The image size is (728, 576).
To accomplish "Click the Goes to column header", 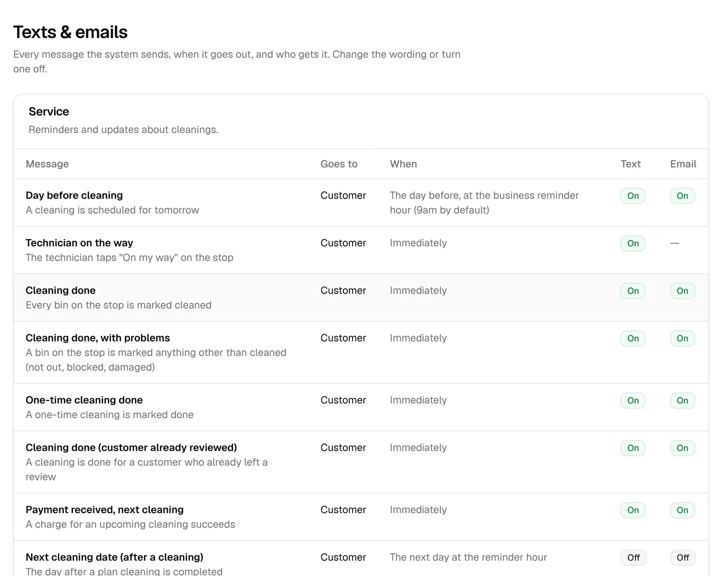I will click(x=339, y=164).
